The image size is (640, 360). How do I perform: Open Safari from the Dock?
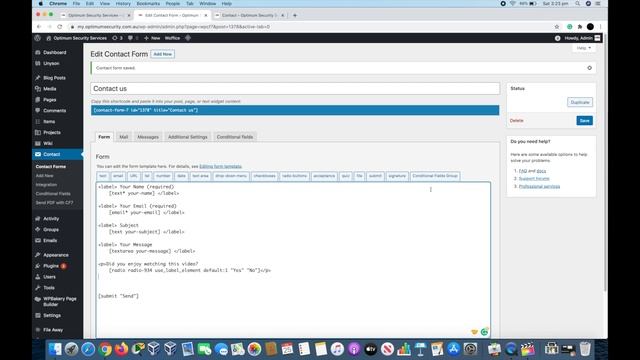tap(88, 349)
